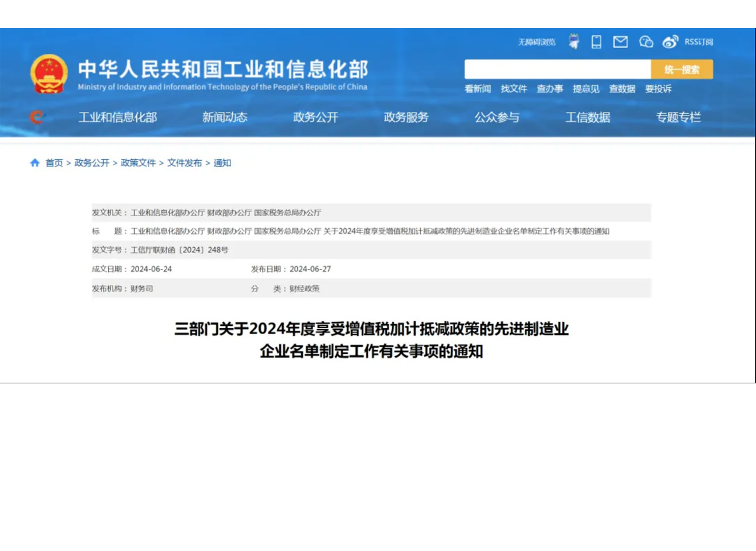This screenshot has width=756, height=551.
Task: Open the 查办事 quick link
Action: 550,89
